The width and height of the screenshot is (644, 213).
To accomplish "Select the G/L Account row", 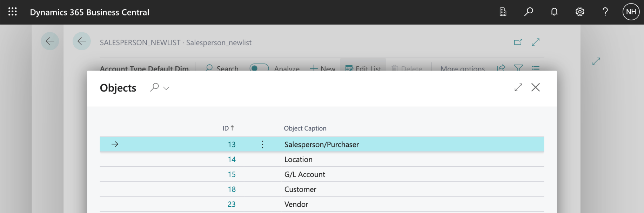I will pos(304,174).
